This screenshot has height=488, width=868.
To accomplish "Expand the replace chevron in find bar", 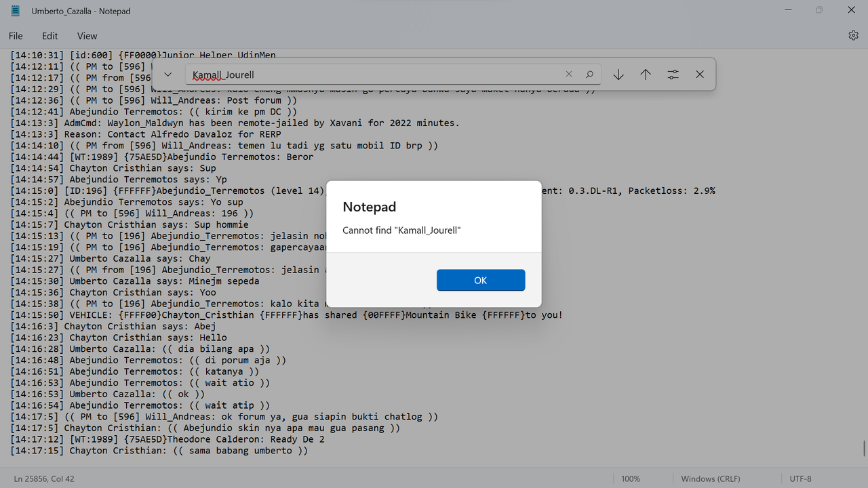I will (x=168, y=75).
